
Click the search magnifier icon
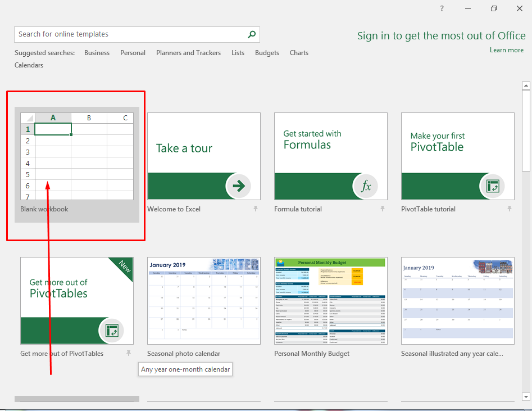click(252, 34)
